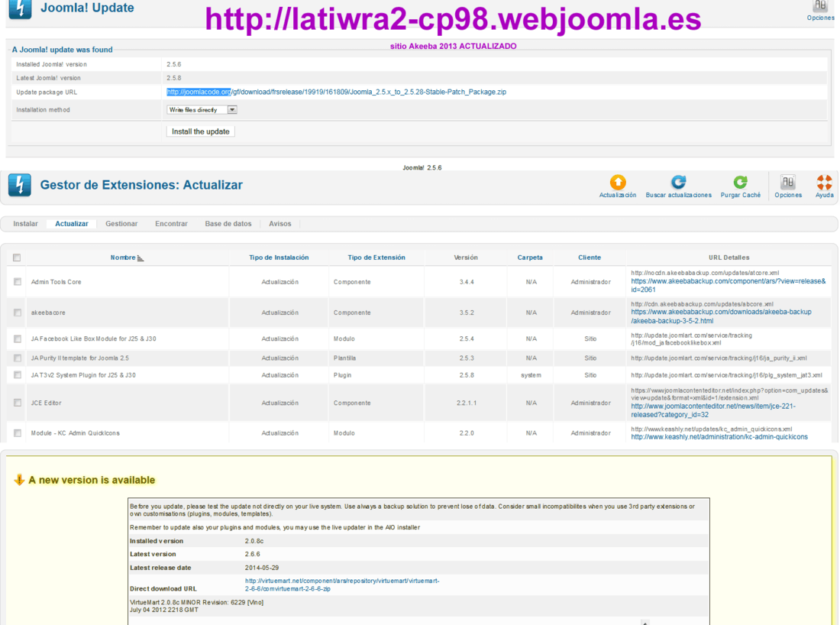Viewport: 840px width, 625px height.
Task: Click the Actualización toolbar icon
Action: tap(618, 183)
